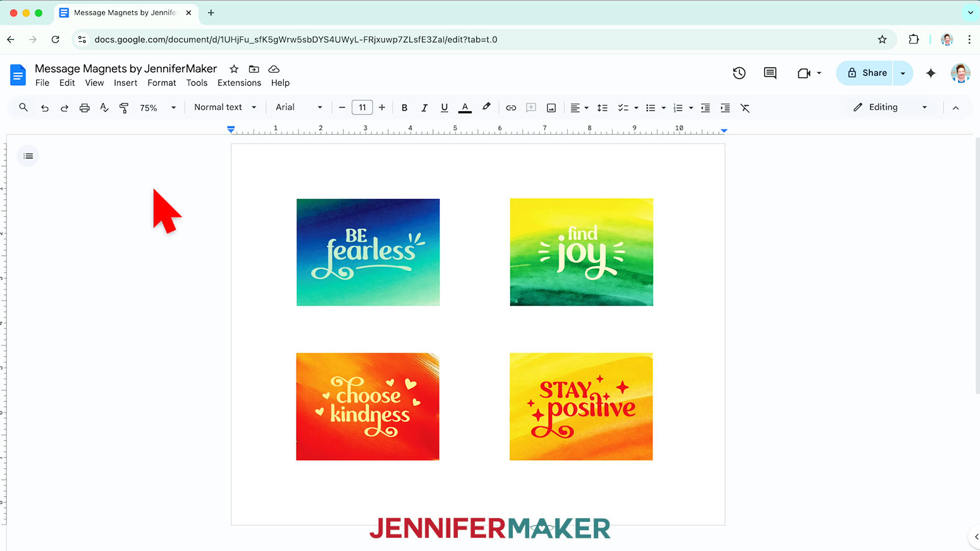Star the document
This screenshot has height=551, width=980.
[x=234, y=69]
